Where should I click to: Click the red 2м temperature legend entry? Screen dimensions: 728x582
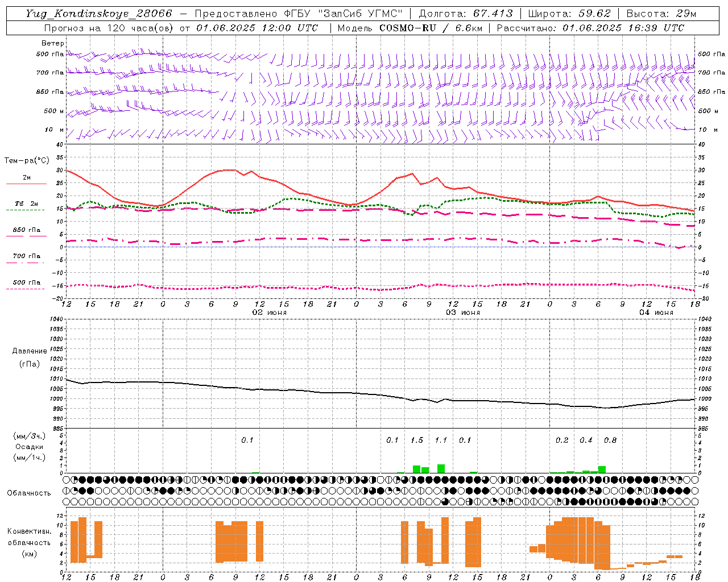[27, 180]
